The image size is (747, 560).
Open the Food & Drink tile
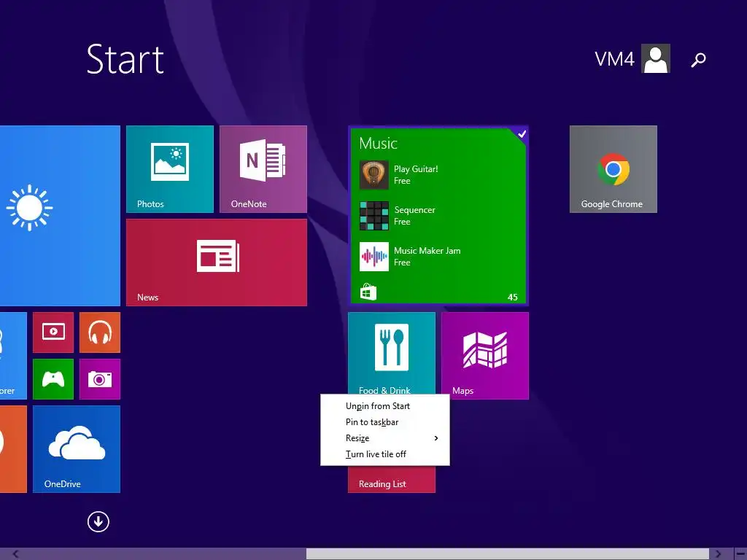[x=392, y=354]
